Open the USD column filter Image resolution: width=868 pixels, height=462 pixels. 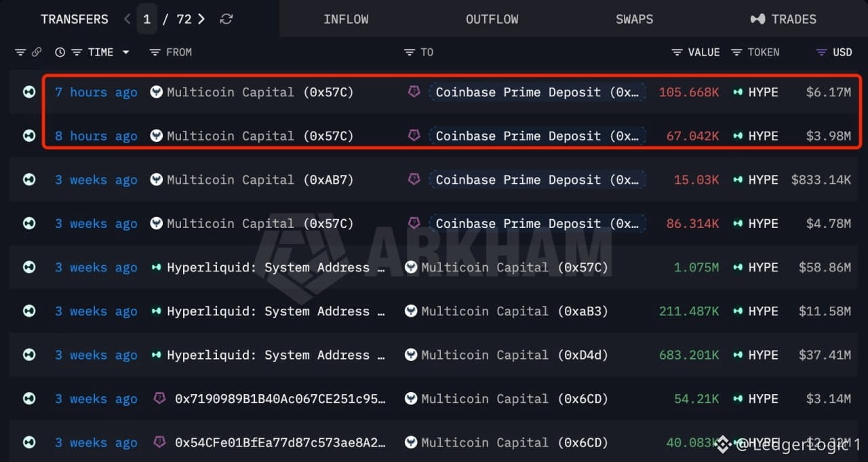pyautogui.click(x=821, y=52)
